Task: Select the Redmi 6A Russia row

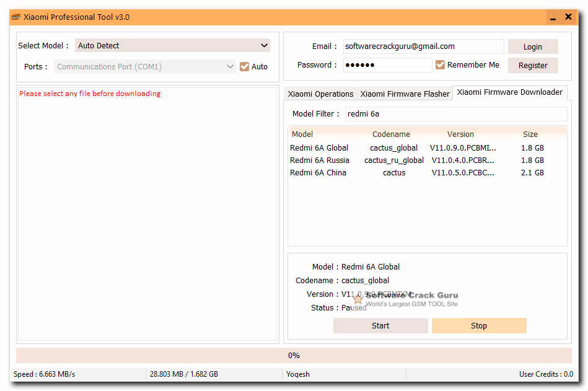Action: coord(427,160)
